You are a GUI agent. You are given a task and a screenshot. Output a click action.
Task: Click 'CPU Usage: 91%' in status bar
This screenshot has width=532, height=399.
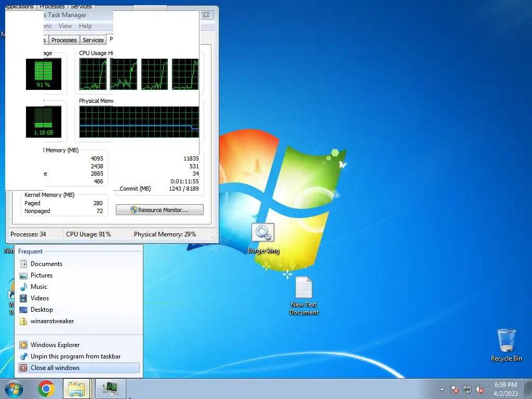click(x=88, y=234)
